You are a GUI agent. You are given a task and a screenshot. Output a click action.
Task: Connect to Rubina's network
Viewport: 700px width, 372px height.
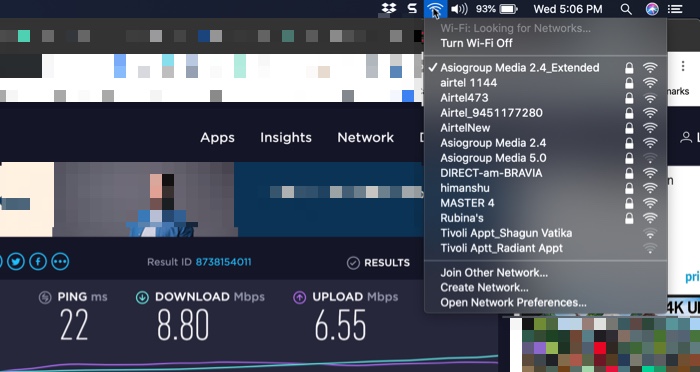tap(546, 218)
